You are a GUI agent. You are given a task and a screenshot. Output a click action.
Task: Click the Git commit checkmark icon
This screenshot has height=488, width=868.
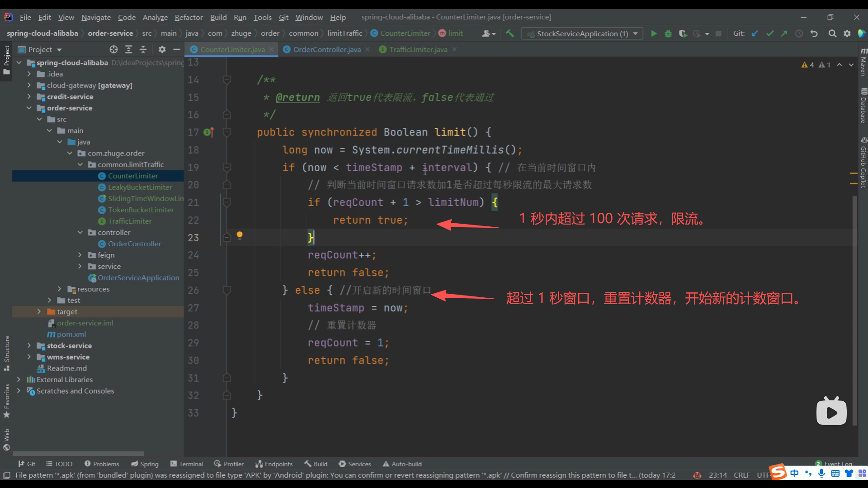(770, 33)
